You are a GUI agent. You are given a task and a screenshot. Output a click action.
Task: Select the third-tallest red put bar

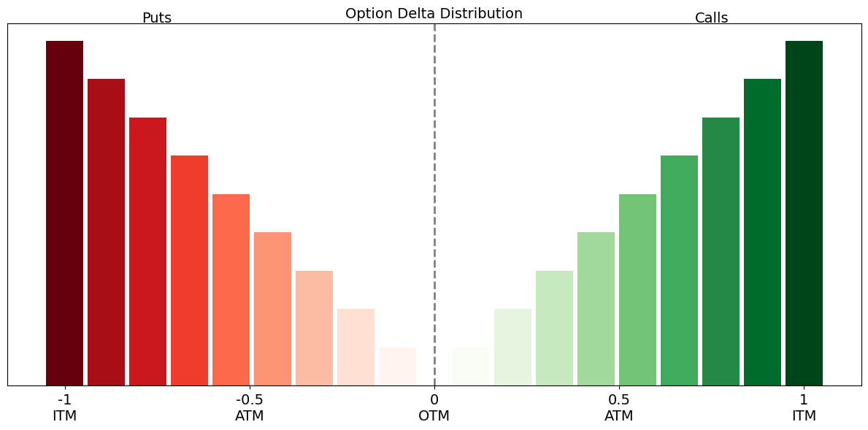click(147, 251)
